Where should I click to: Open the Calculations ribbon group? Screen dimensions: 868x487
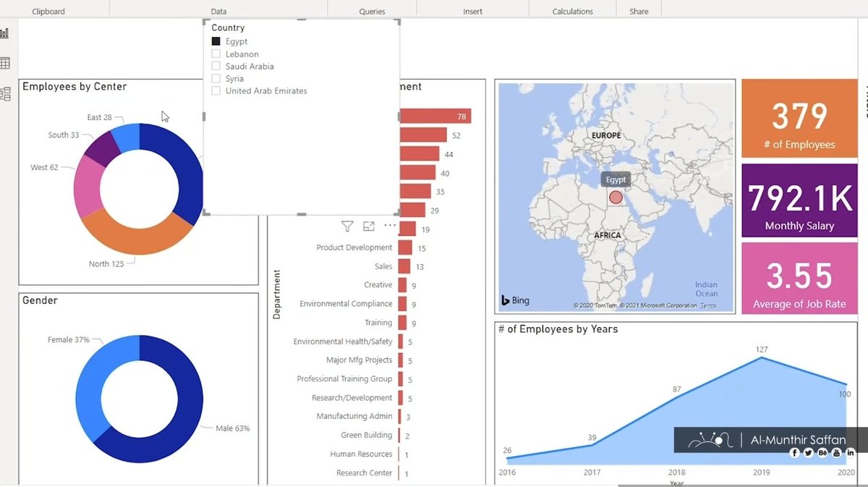coord(572,12)
